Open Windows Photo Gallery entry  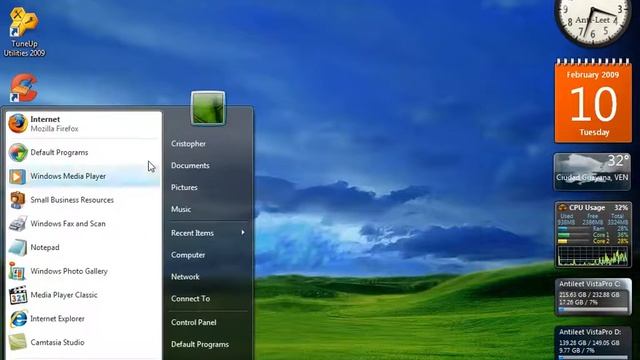(x=84, y=271)
